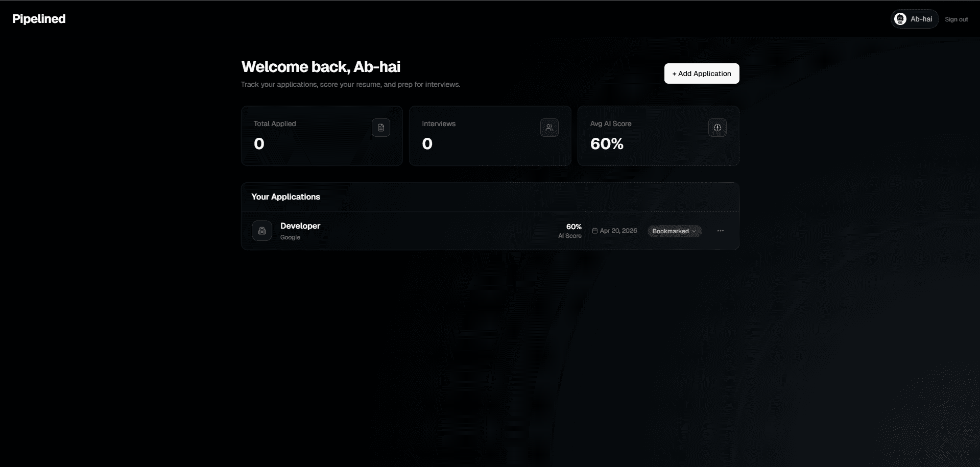Select the Avg AI Score 60% value

click(x=607, y=144)
